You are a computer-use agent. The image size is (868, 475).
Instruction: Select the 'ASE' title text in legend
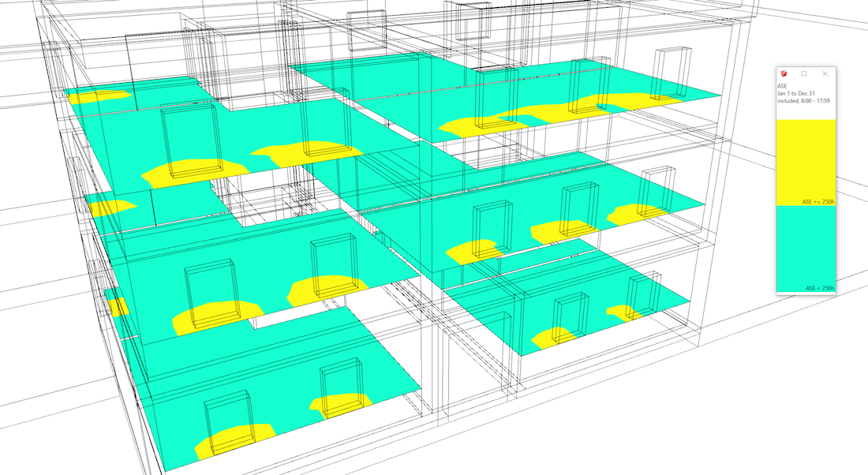[x=782, y=86]
